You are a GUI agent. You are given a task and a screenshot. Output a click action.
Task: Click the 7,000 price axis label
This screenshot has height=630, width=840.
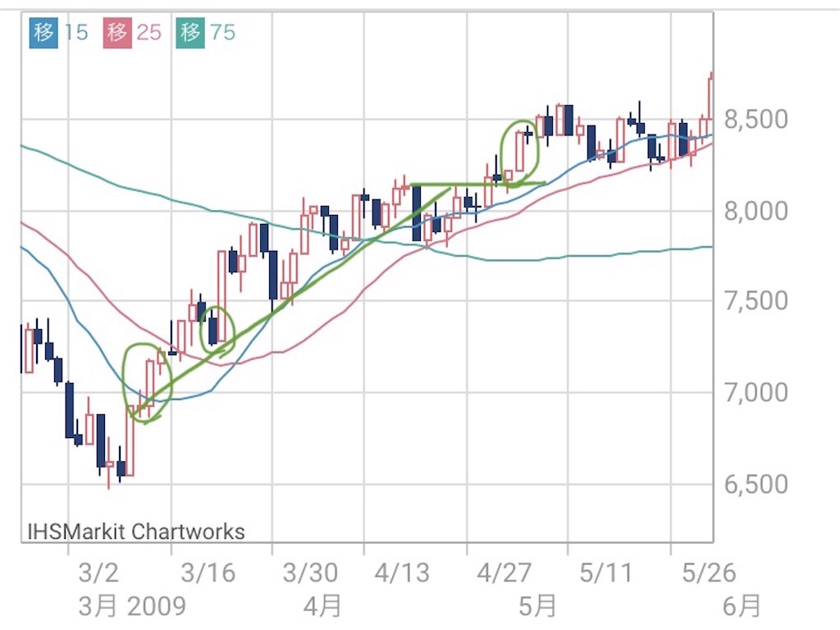click(756, 392)
